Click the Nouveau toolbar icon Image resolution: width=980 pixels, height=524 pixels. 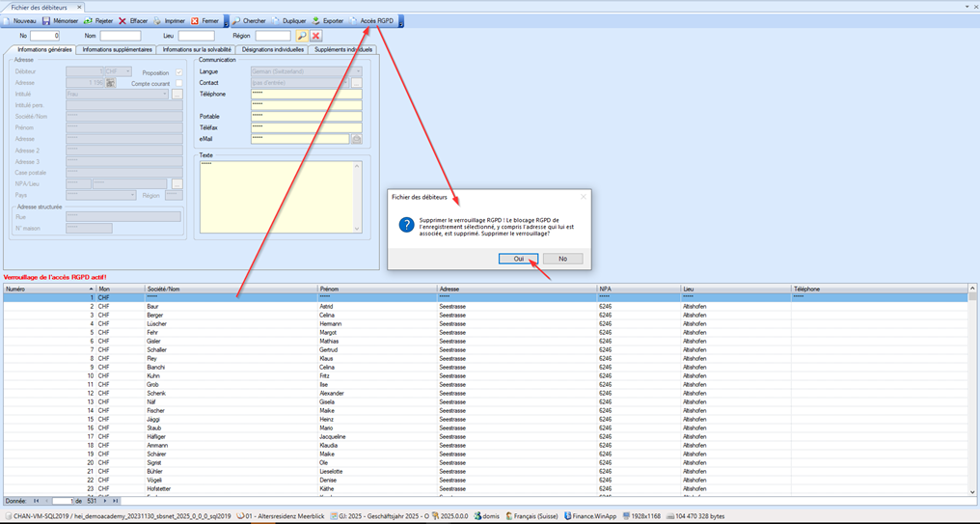[x=8, y=20]
